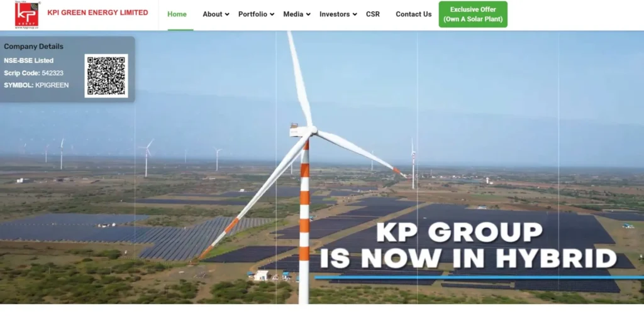Click the QR code image
This screenshot has height=316, width=644.
[106, 75]
